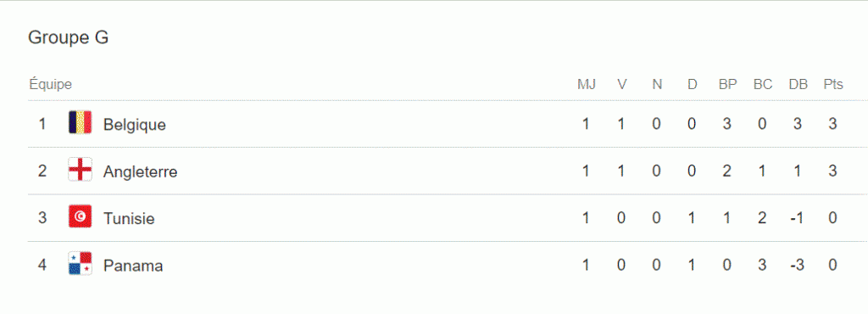Click the BP column header
Image resolution: width=868 pixels, height=314 pixels.
(727, 85)
